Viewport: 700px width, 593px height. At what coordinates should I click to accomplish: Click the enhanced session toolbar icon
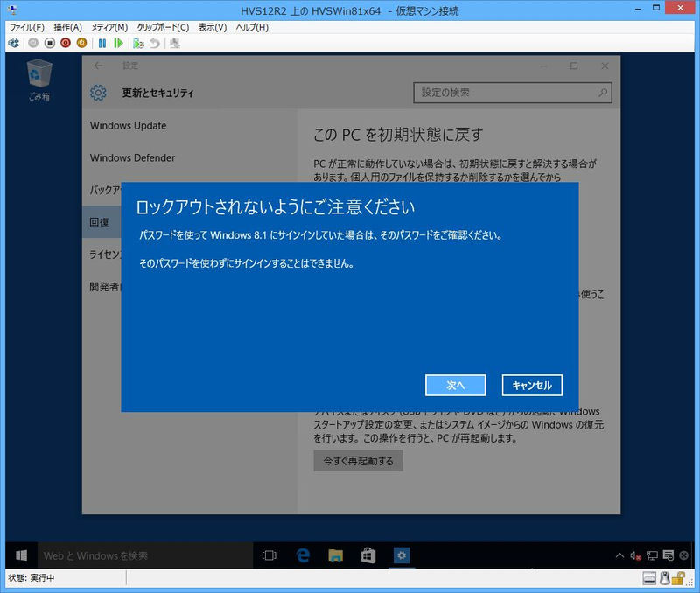174,43
